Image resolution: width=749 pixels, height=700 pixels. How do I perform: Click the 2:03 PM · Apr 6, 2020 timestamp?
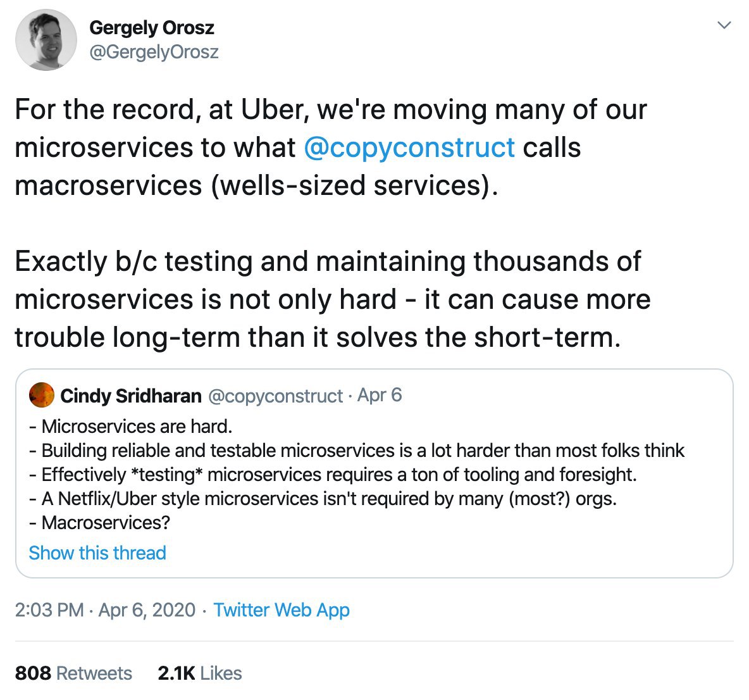[x=105, y=610]
